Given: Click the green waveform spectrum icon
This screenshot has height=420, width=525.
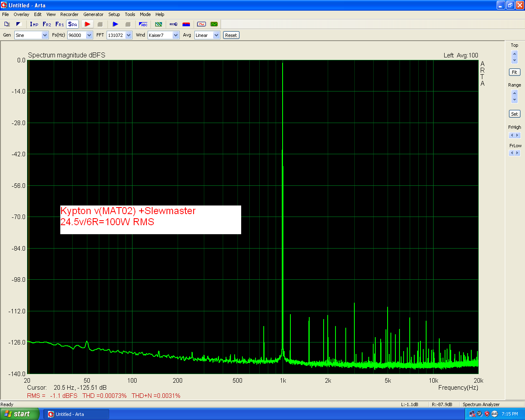Looking at the screenshot, I should click(x=214, y=24).
